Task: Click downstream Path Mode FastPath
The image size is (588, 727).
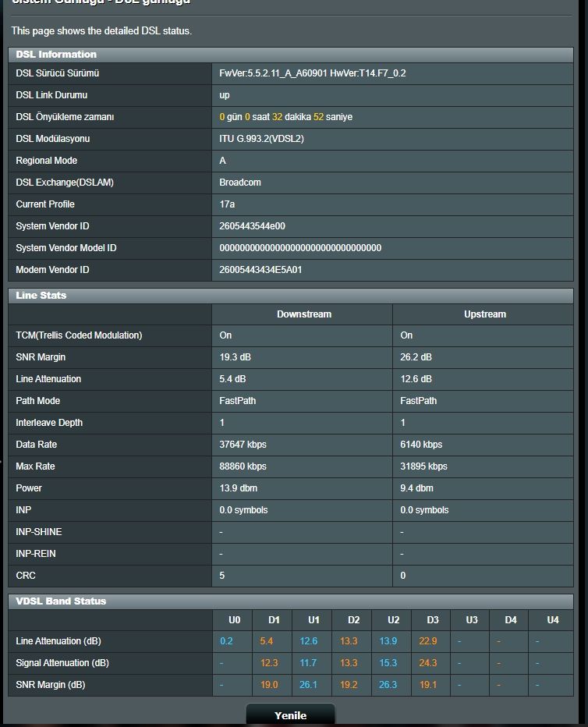Action: click(x=237, y=401)
